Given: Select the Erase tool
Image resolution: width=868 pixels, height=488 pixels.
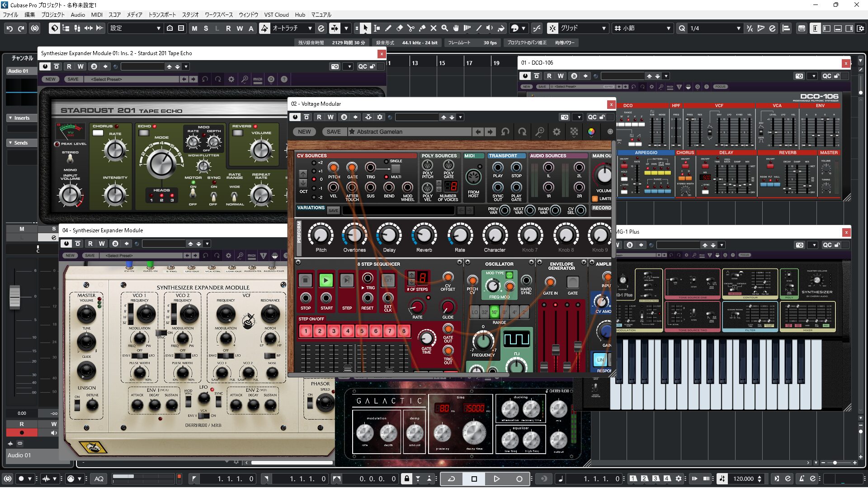Looking at the screenshot, I should click(399, 28).
